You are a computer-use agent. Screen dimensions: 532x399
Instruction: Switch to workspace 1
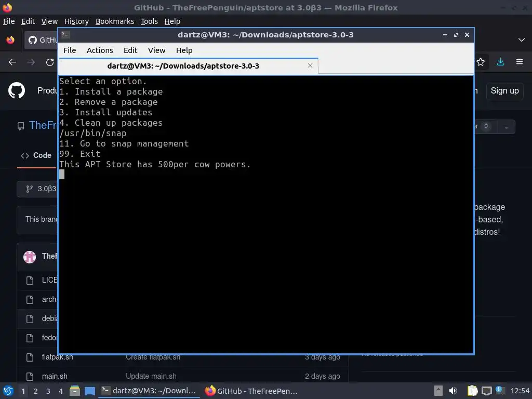23,391
